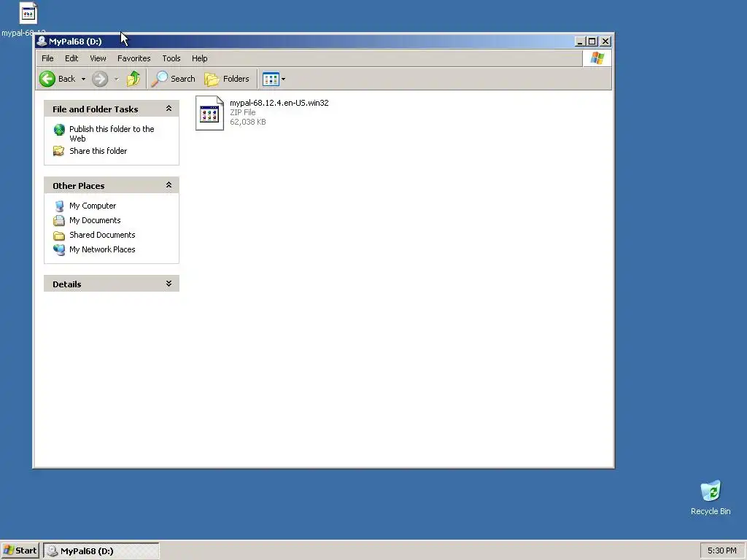Image resolution: width=747 pixels, height=560 pixels.
Task: Expand the Details panel
Action: 169,284
